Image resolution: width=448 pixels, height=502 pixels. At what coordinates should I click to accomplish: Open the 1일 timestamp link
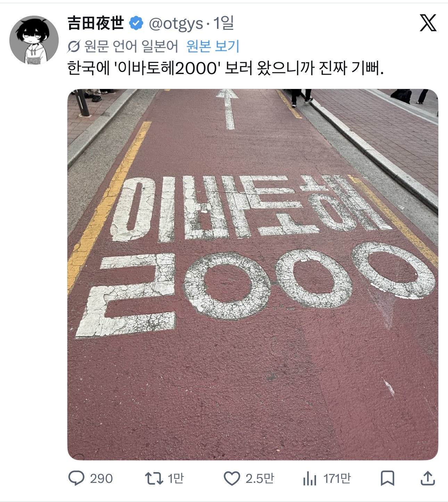(x=223, y=23)
